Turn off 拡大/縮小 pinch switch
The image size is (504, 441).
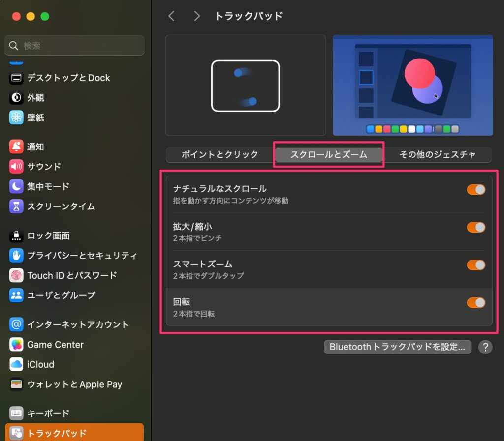pyautogui.click(x=475, y=228)
